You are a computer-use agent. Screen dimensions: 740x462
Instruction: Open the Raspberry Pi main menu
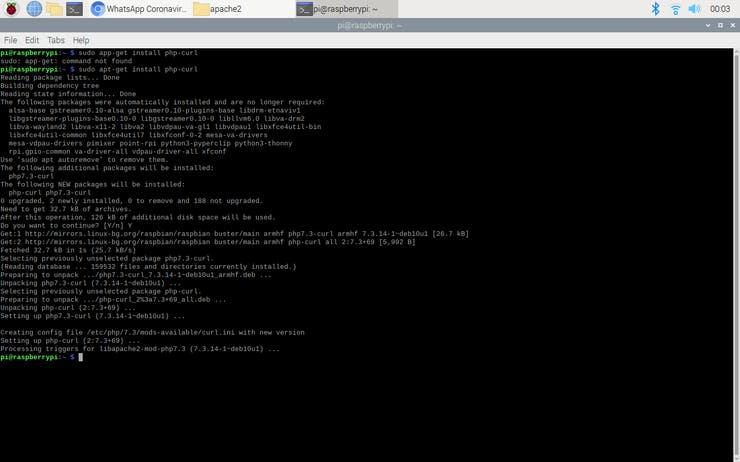pos(11,8)
